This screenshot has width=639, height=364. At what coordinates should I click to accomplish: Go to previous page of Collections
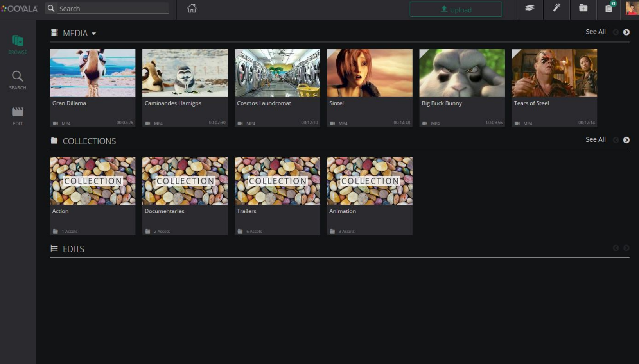[616, 140]
